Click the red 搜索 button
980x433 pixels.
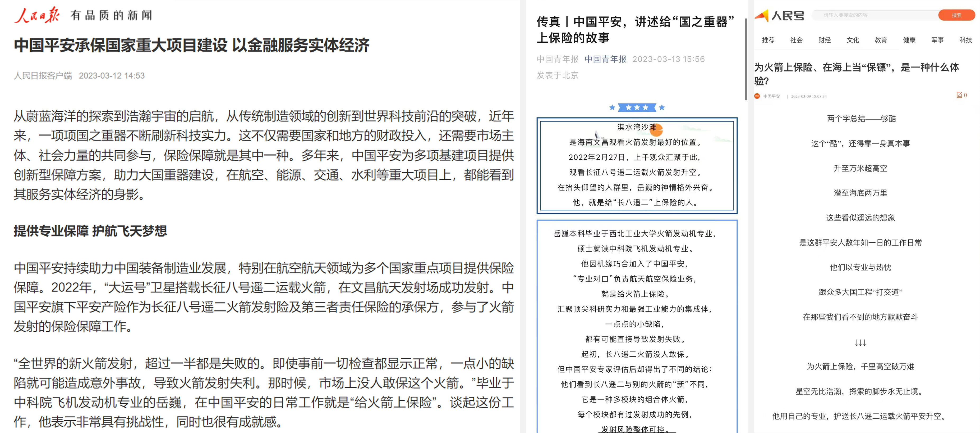pyautogui.click(x=956, y=15)
